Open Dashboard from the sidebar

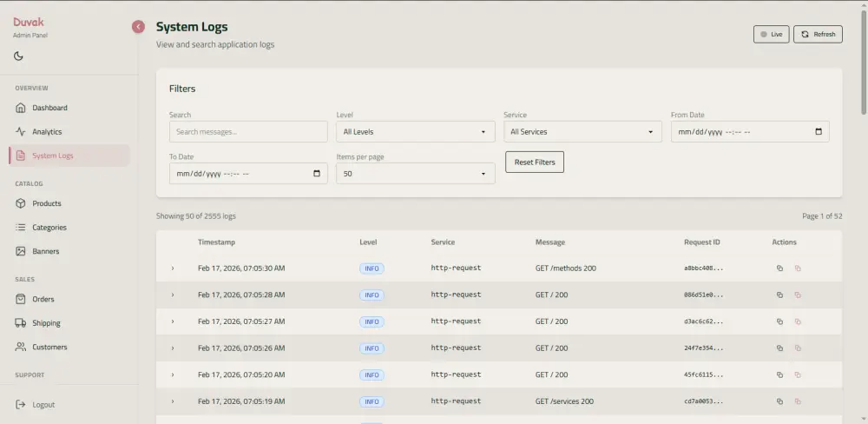(x=69, y=108)
